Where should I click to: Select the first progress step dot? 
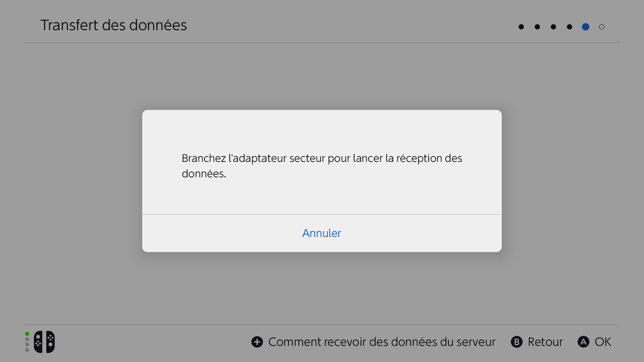(x=521, y=27)
